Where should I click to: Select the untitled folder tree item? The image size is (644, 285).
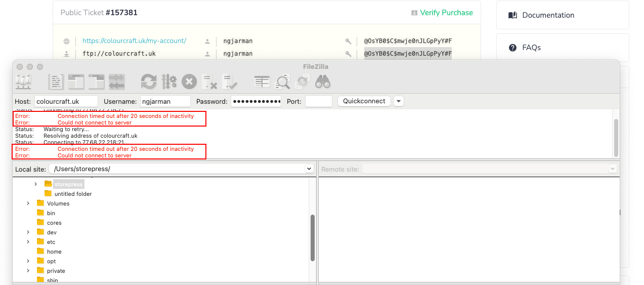click(x=73, y=194)
